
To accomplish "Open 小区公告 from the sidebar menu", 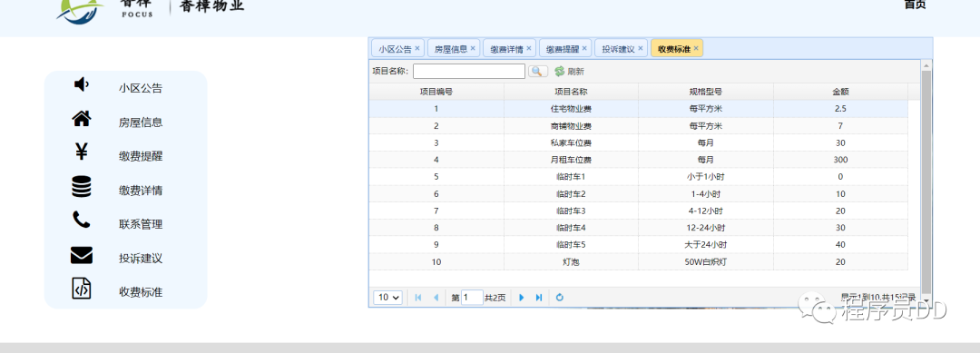I will [141, 88].
